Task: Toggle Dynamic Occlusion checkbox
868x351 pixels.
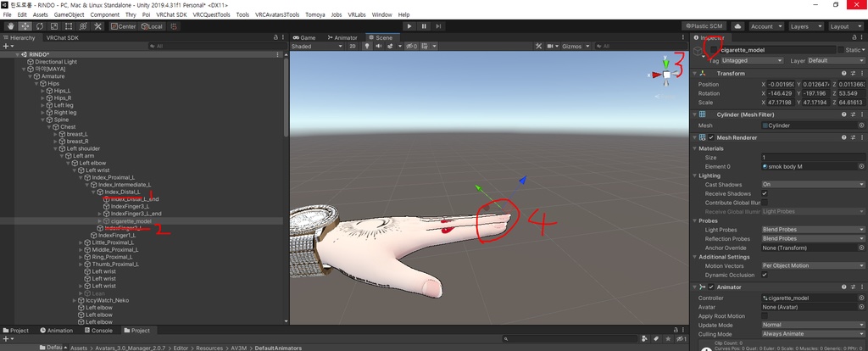Action: tap(765, 276)
